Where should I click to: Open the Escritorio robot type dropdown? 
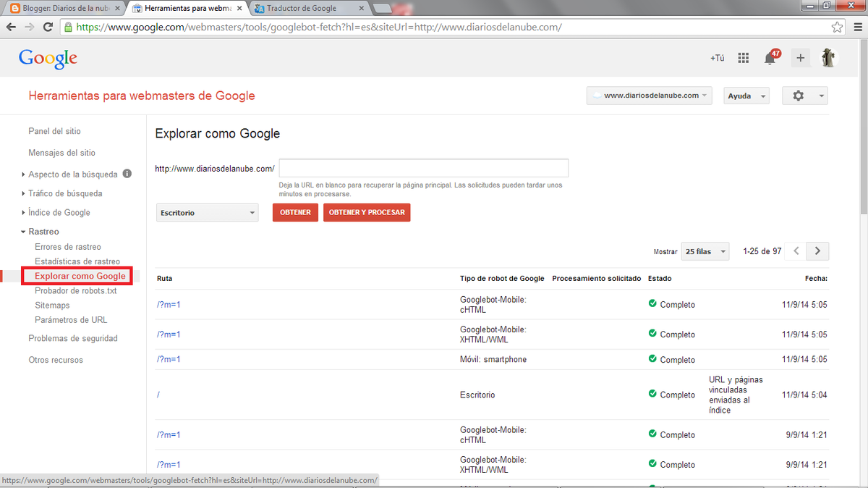[207, 213]
